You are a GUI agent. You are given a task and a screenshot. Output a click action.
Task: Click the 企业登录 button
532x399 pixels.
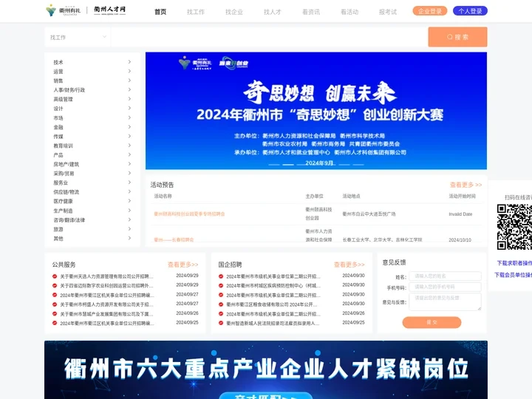(x=430, y=11)
